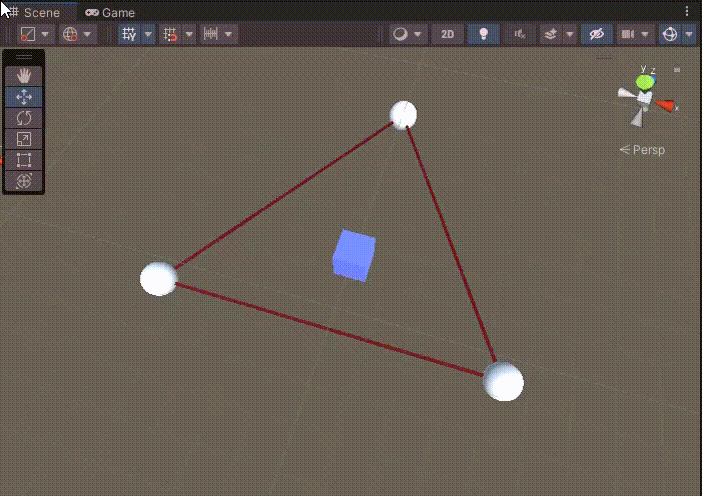Click the increment snapping ruler icon
This screenshot has height=496, width=702.
coord(211,34)
